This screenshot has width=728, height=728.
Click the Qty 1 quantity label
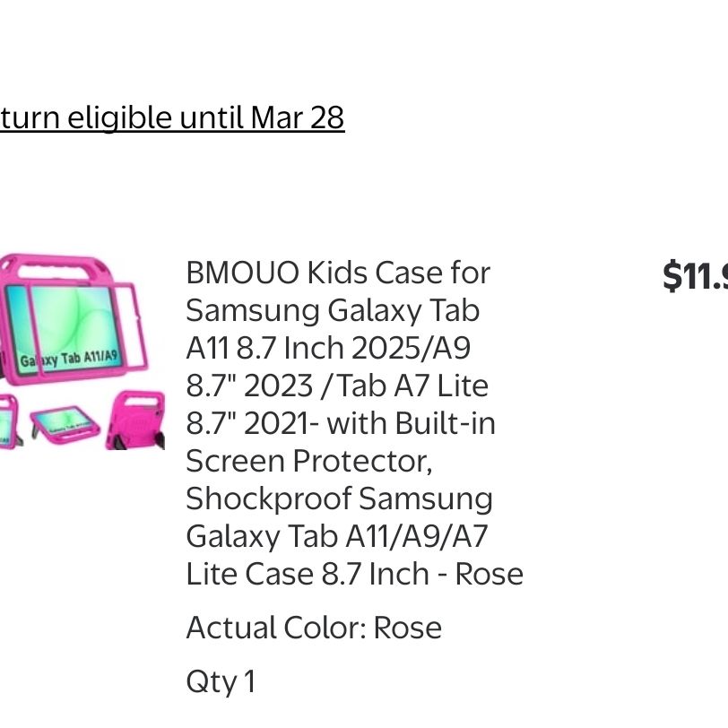[x=221, y=681]
